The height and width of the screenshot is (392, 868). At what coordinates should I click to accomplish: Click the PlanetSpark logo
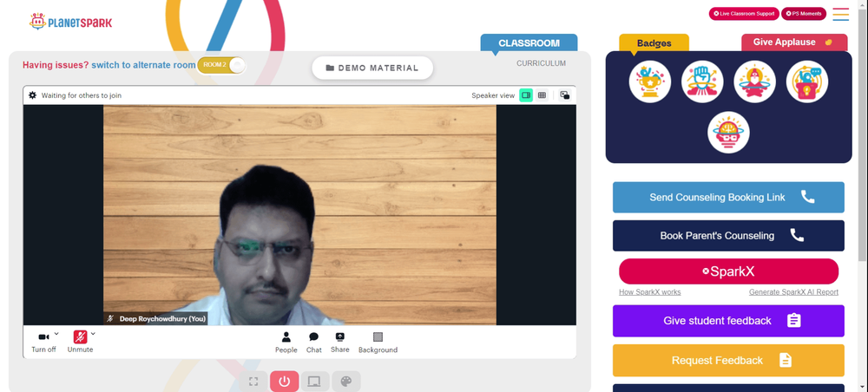point(71,22)
